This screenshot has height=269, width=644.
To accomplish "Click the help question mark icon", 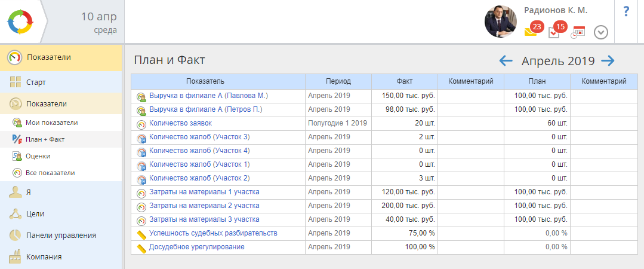I will [x=626, y=11].
